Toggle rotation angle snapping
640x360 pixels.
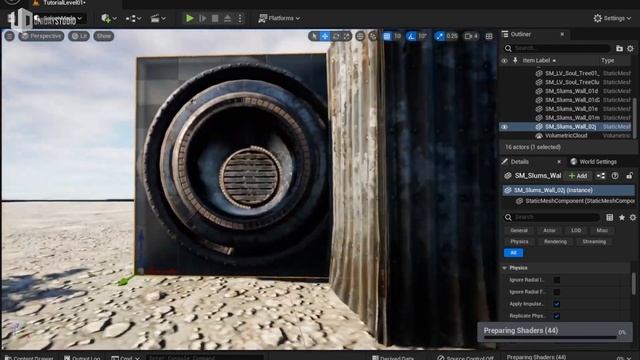coord(411,36)
